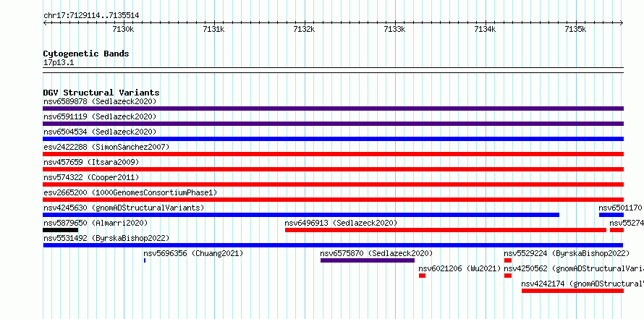This screenshot has height=319, width=644.
Task: Select small red bar under nsv4250562
Action: (x=508, y=276)
